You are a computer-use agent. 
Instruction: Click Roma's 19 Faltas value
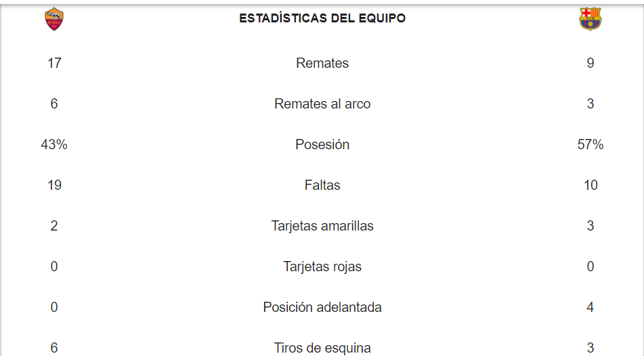click(54, 185)
